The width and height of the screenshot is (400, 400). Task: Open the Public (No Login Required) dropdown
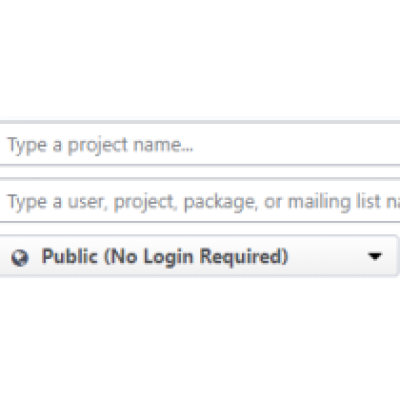click(199, 256)
